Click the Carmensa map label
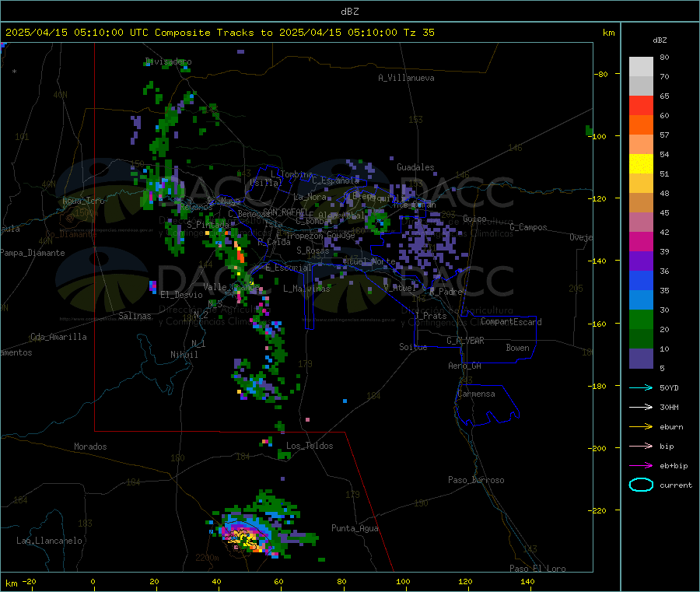 [476, 394]
